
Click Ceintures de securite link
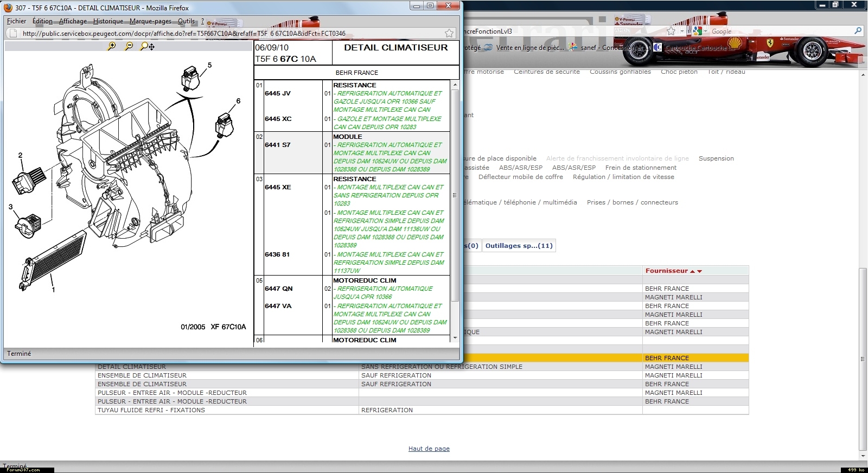tap(547, 72)
